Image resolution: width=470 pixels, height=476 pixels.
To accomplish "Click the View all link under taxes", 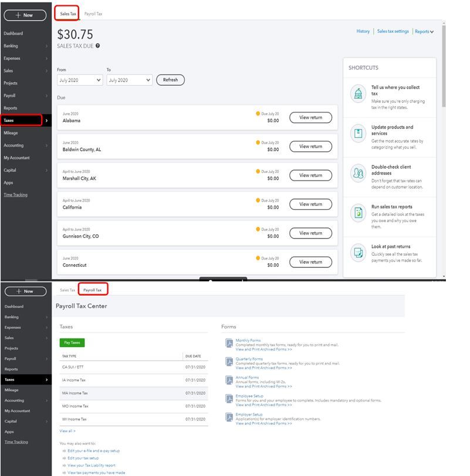I will (x=67, y=431).
